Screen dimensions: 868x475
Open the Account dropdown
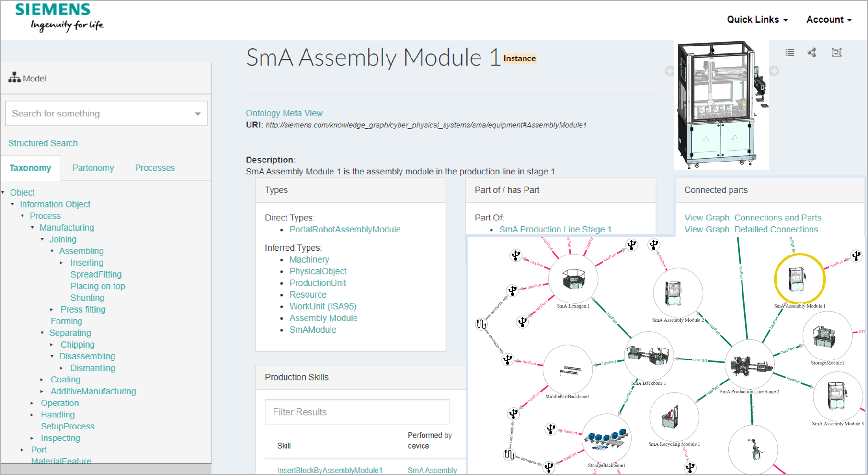tap(829, 20)
